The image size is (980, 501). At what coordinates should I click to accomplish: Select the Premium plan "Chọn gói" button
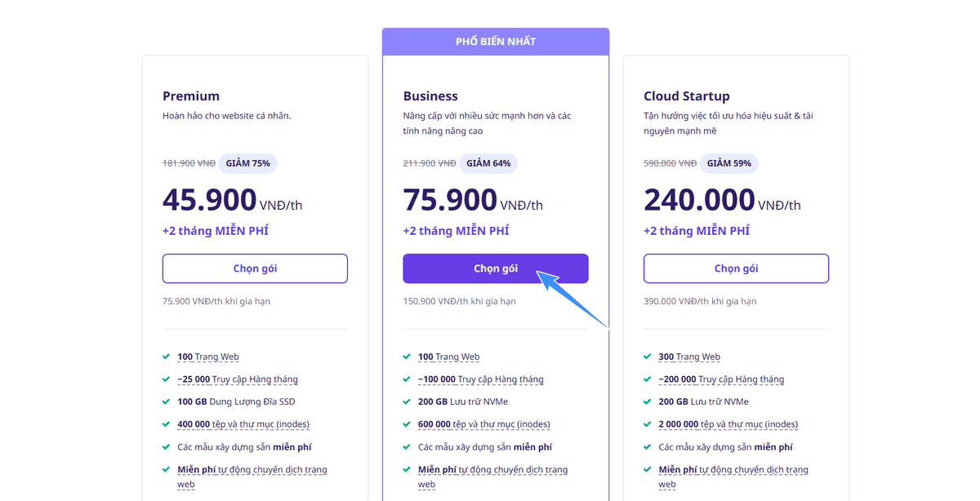click(x=255, y=268)
